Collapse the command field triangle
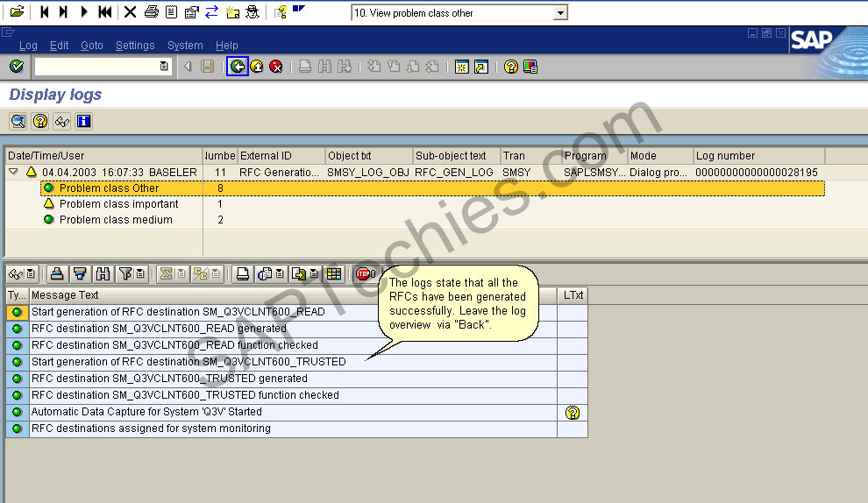This screenshot has height=503, width=868. pos(188,67)
